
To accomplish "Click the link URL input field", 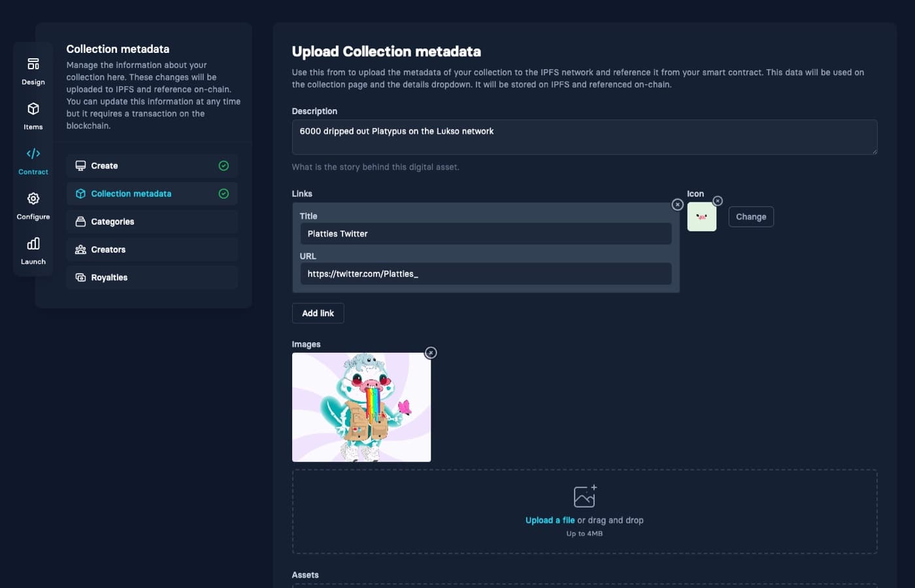I will (486, 274).
